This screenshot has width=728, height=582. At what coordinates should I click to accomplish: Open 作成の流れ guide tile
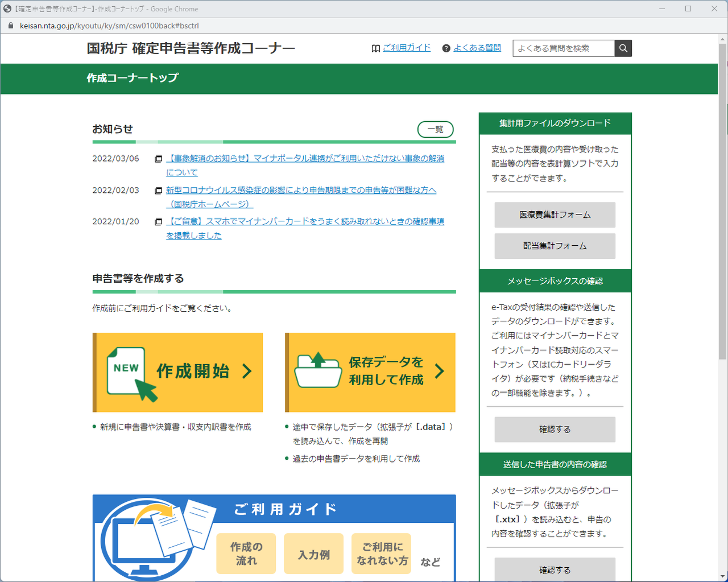(246, 554)
